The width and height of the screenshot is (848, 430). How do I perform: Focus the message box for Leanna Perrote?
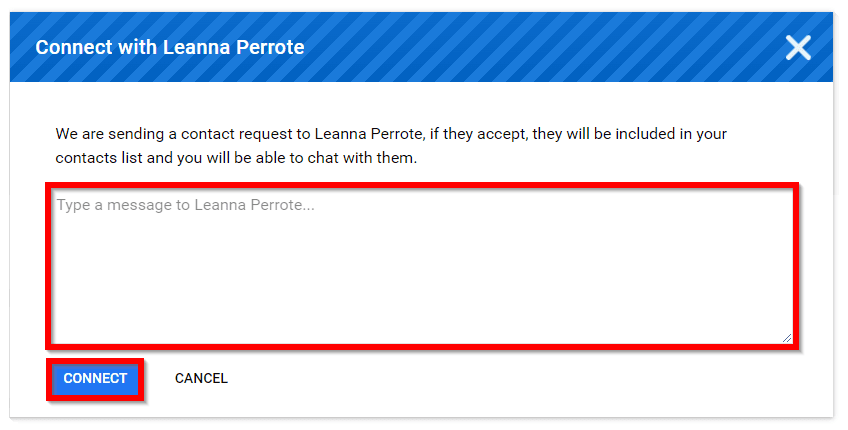[x=422, y=266]
